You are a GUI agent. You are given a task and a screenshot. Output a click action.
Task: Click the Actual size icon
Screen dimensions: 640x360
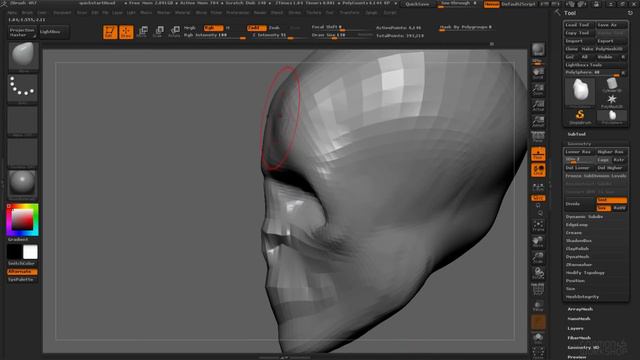pos(538,105)
